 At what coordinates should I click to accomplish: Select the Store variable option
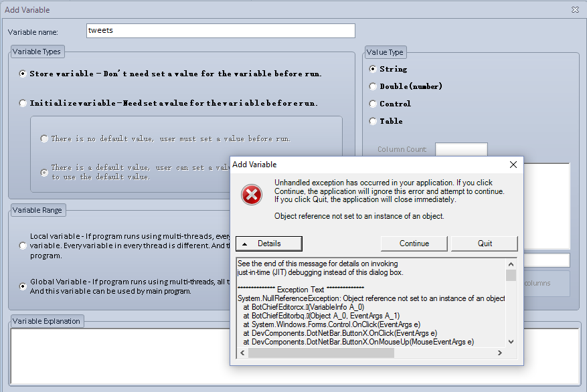[23, 74]
